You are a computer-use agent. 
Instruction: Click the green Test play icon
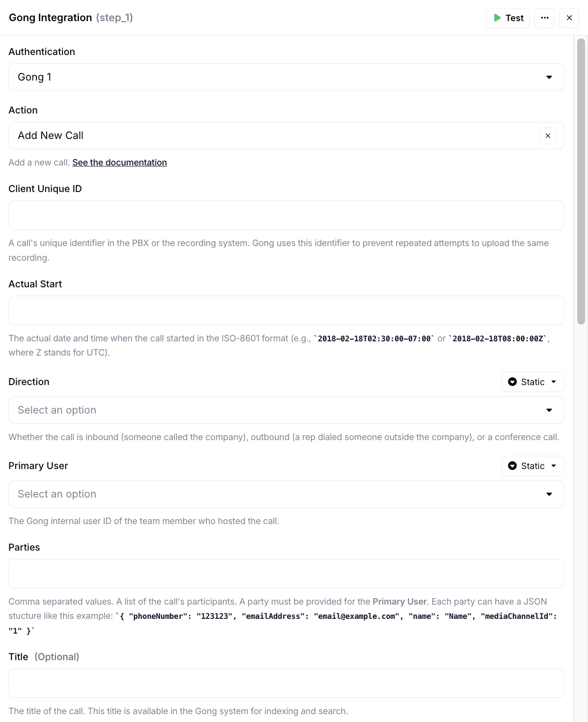(497, 18)
